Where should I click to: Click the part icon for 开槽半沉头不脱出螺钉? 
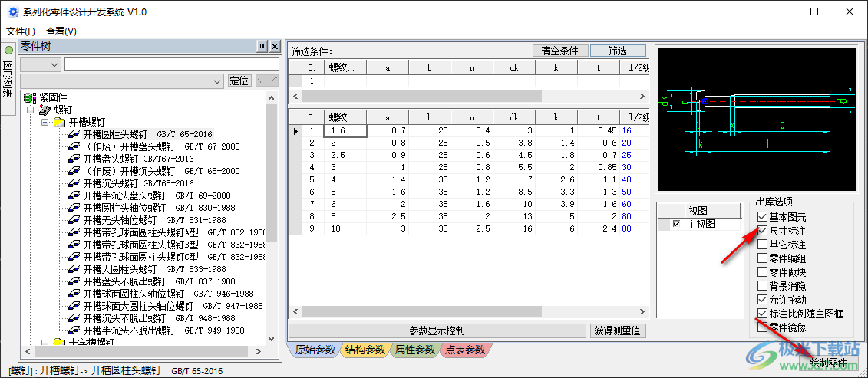click(x=74, y=331)
